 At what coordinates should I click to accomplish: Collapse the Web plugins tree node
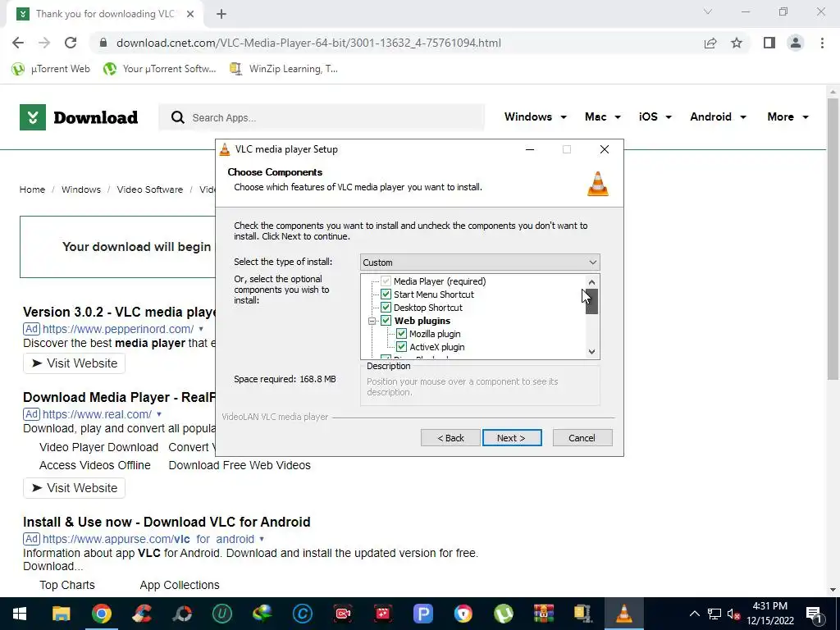(372, 321)
